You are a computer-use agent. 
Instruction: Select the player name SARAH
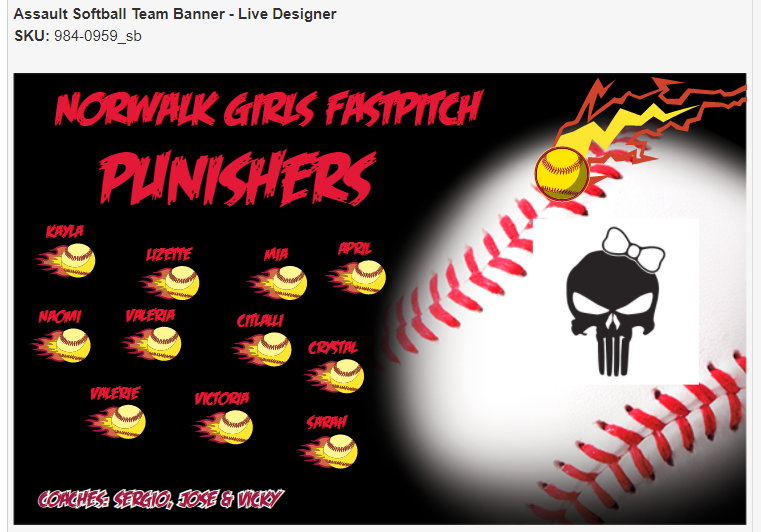[327, 422]
